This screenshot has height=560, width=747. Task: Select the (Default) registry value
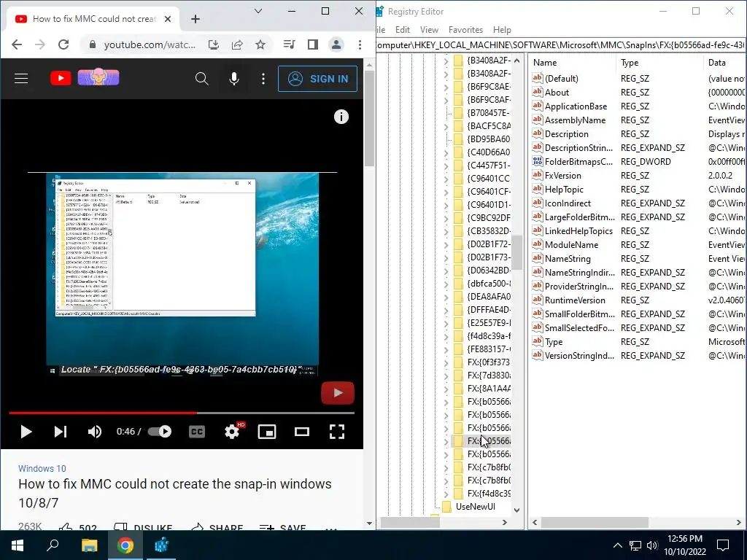coord(561,79)
